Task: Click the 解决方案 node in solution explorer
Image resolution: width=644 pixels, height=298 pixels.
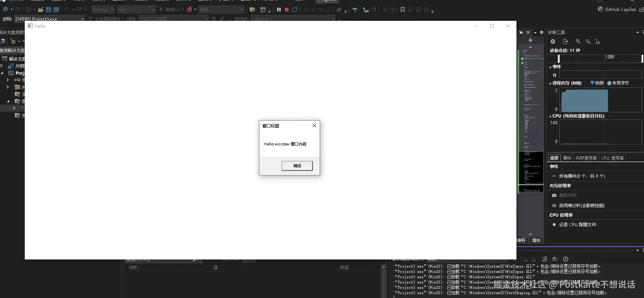Action: (x=13, y=59)
